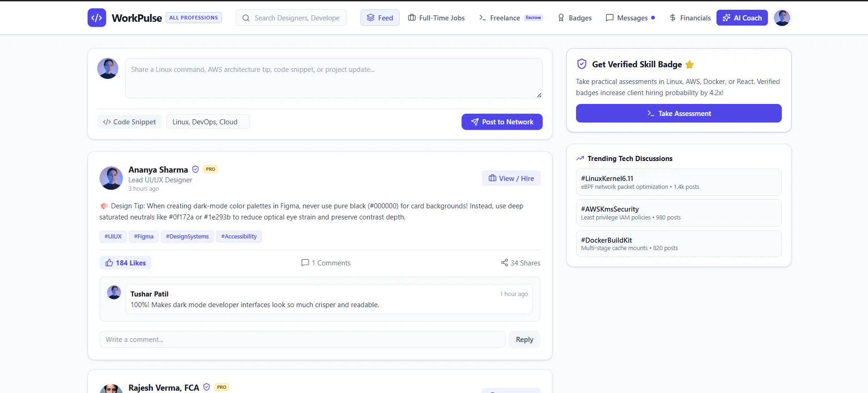Start Take Assessment button
The width and height of the screenshot is (868, 393).
pyautogui.click(x=678, y=113)
